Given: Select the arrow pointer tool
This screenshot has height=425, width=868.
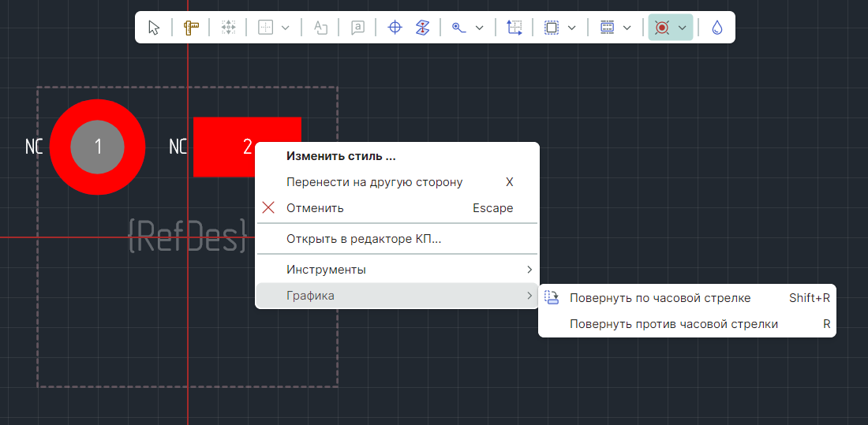Looking at the screenshot, I should (154, 27).
